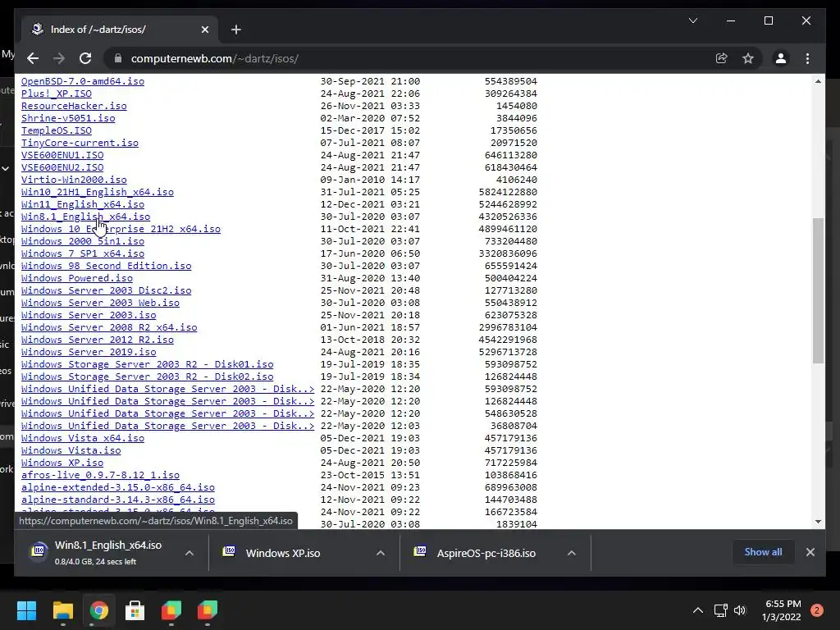840x630 pixels.
Task: Open the TinyCore-current.iso link
Action: click(x=80, y=143)
